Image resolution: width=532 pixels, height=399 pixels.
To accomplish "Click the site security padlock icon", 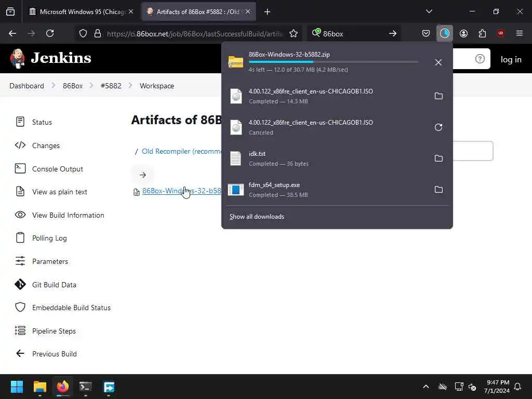I will 98,33.
